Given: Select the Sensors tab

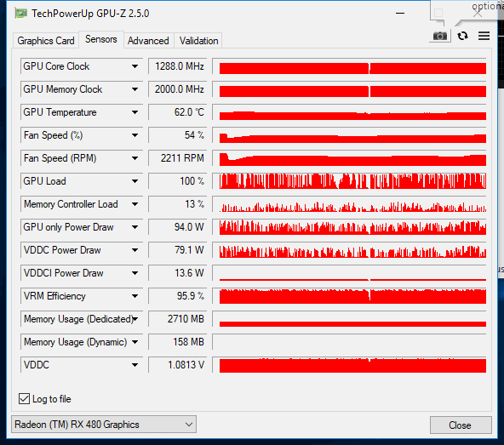Looking at the screenshot, I should (101, 39).
